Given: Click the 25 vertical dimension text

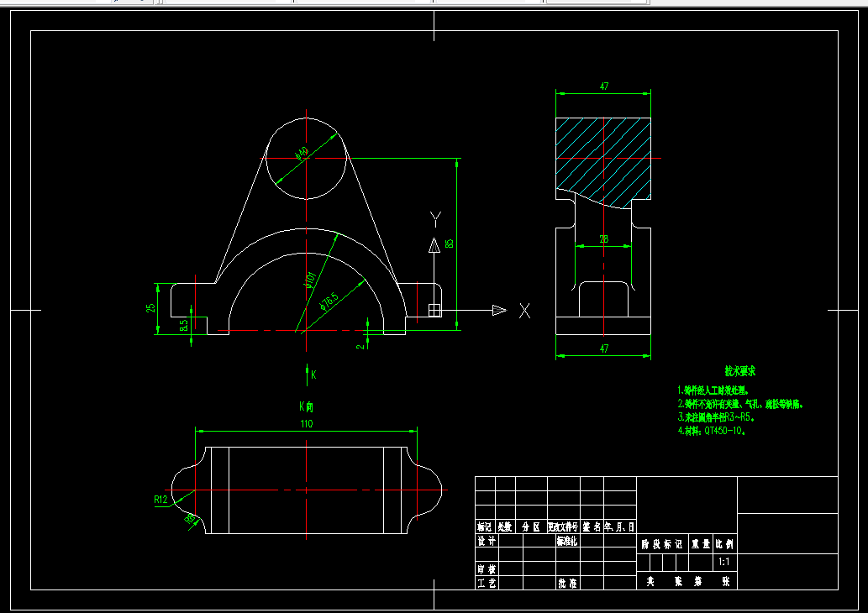Looking at the screenshot, I should (x=150, y=307).
